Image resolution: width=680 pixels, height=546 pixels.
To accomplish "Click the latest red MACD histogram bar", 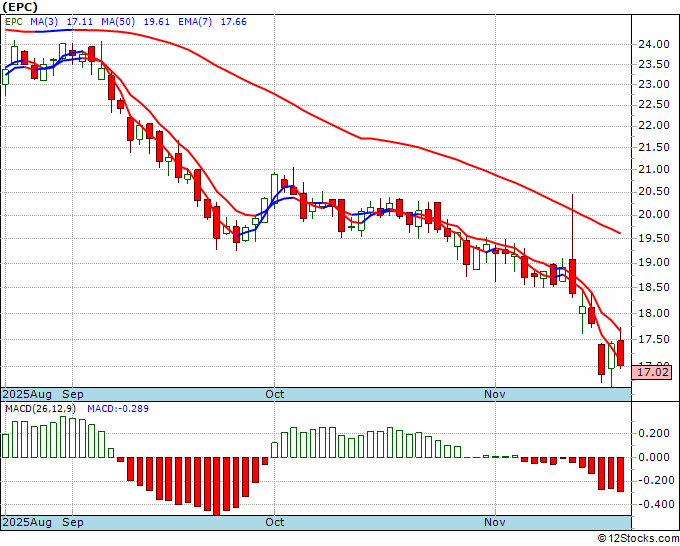I will click(x=621, y=474).
